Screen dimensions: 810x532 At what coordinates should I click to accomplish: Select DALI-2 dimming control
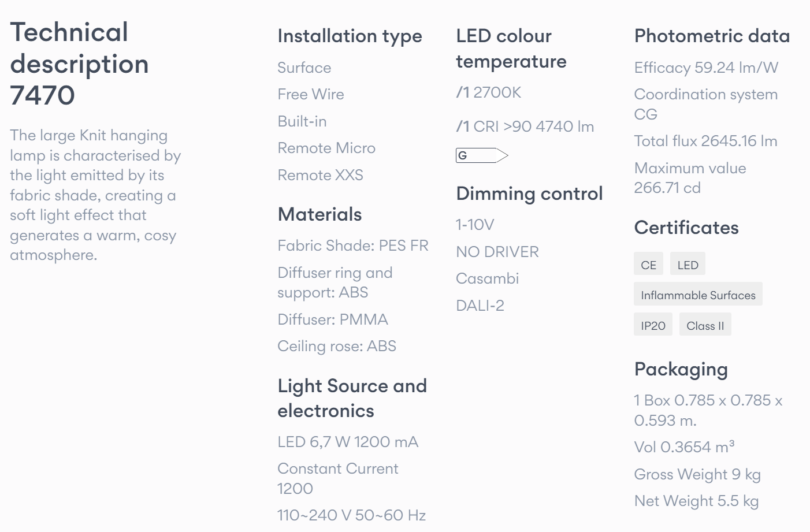[x=480, y=306]
